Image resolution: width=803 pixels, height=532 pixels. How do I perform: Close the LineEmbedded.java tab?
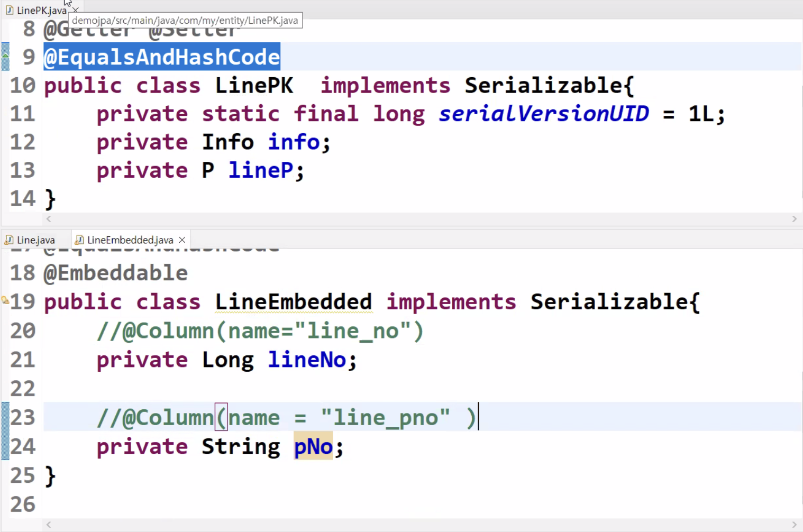tap(182, 240)
